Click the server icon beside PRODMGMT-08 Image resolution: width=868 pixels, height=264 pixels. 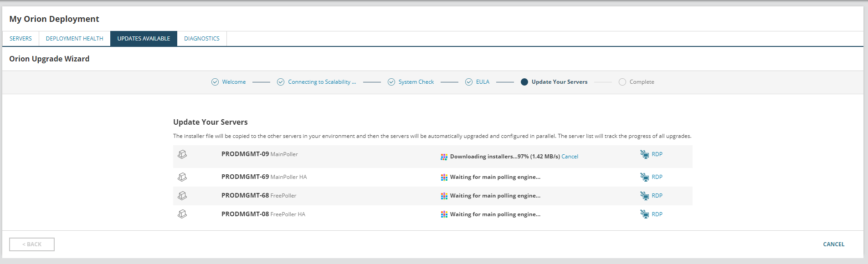(182, 214)
